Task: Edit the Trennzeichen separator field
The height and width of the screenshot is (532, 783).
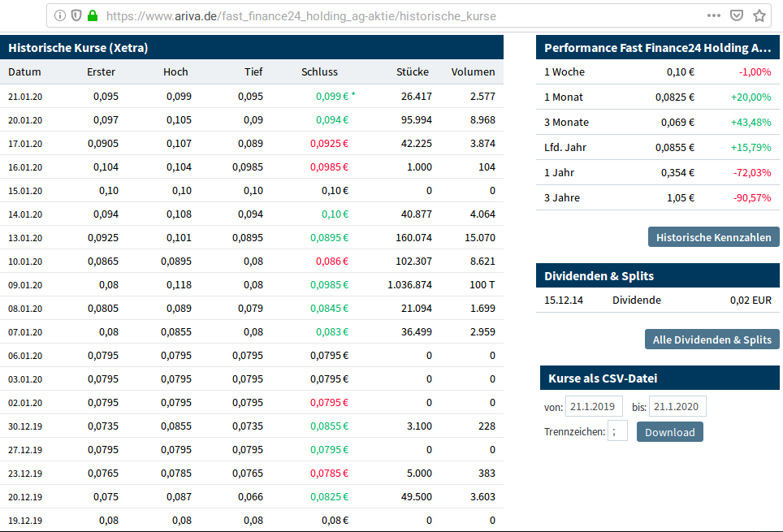Action: [x=617, y=430]
